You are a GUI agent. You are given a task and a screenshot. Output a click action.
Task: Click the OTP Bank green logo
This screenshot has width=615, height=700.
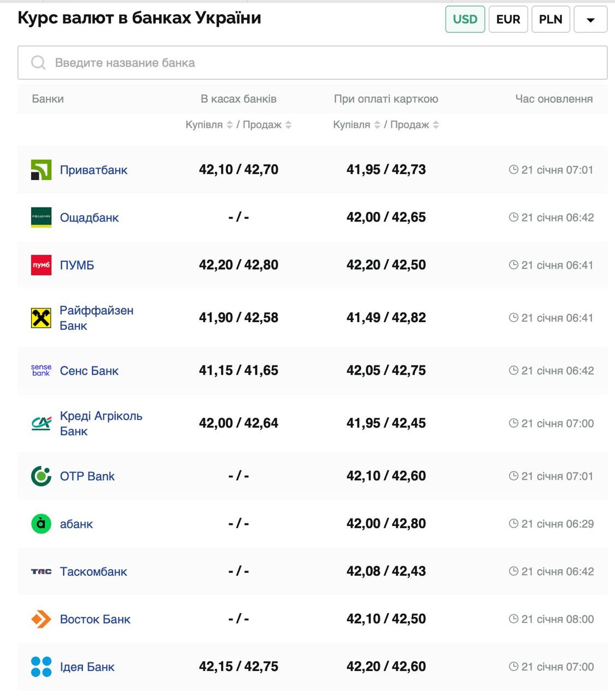point(41,476)
